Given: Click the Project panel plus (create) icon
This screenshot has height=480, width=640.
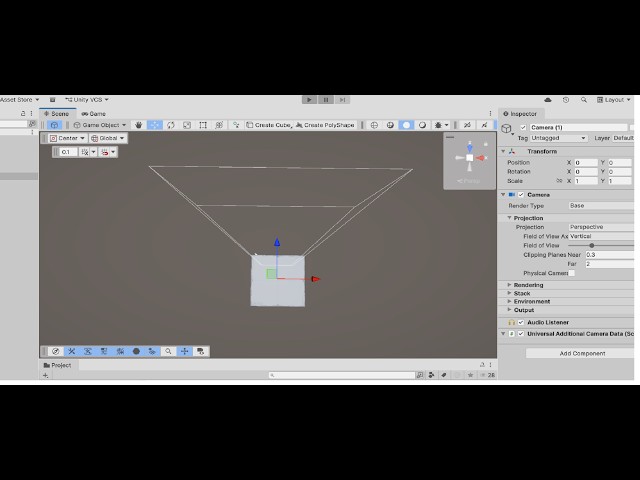Looking at the screenshot, I should tap(45, 375).
